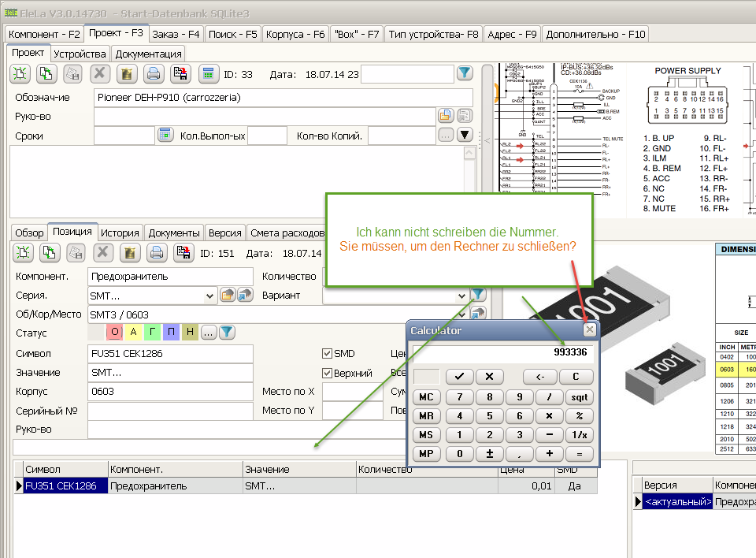The image size is (756, 558).
Task: Click the Корпус field containing 0603
Action: tap(170, 392)
